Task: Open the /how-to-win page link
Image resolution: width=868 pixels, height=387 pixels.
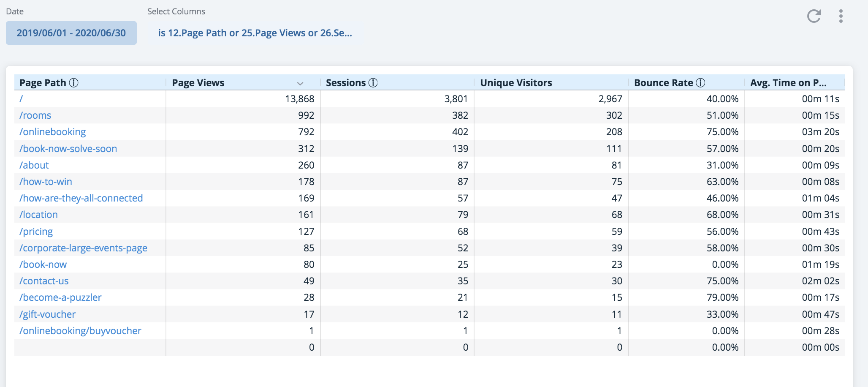Action: pyautogui.click(x=46, y=182)
